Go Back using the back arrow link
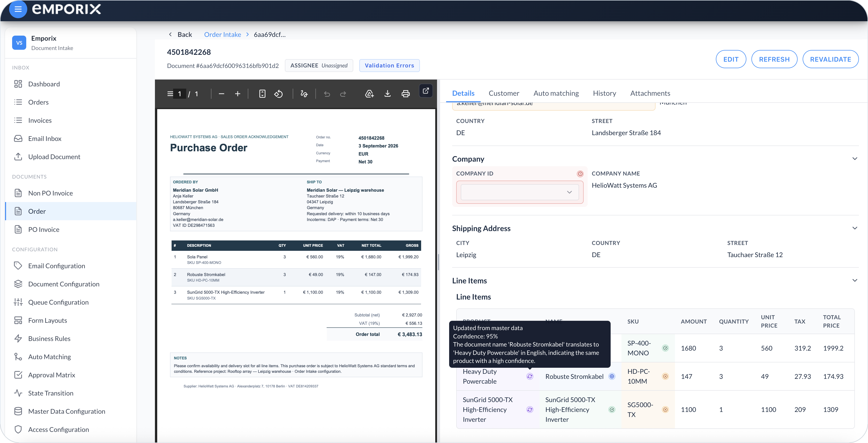The image size is (868, 443). [x=180, y=34]
